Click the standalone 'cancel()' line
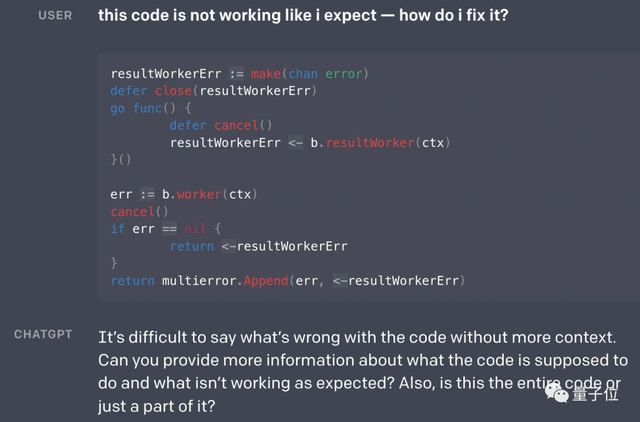The image size is (640, 422). (x=132, y=212)
